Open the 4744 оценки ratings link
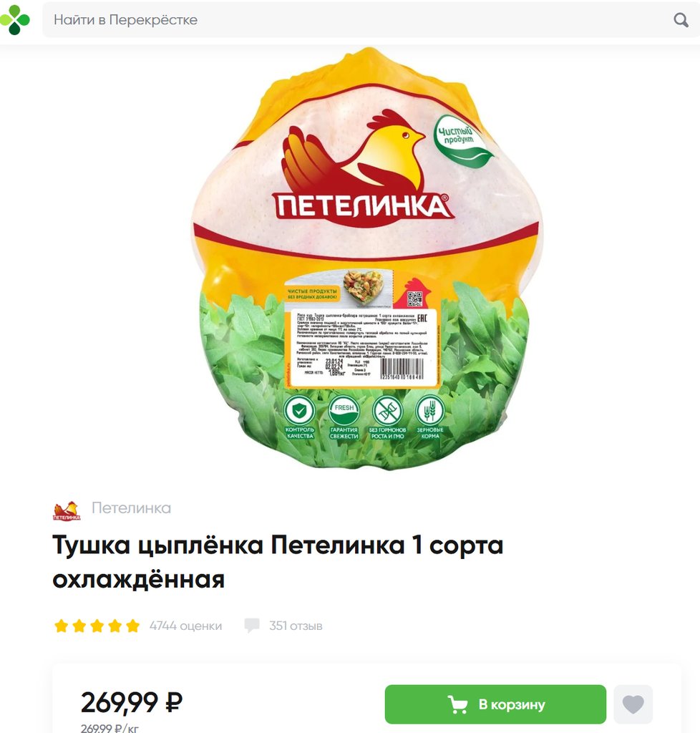 185,626
